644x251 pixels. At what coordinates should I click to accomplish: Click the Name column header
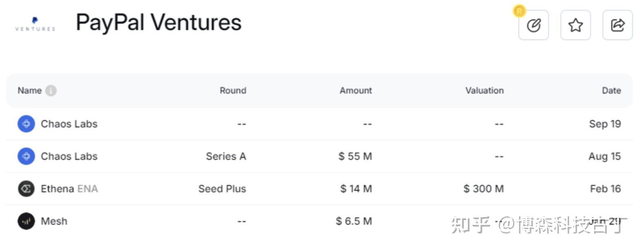click(x=29, y=90)
